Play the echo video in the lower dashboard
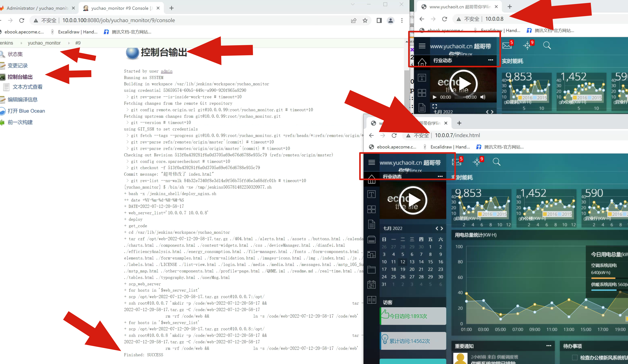Viewport: 628px width, 364px height. pos(413,200)
